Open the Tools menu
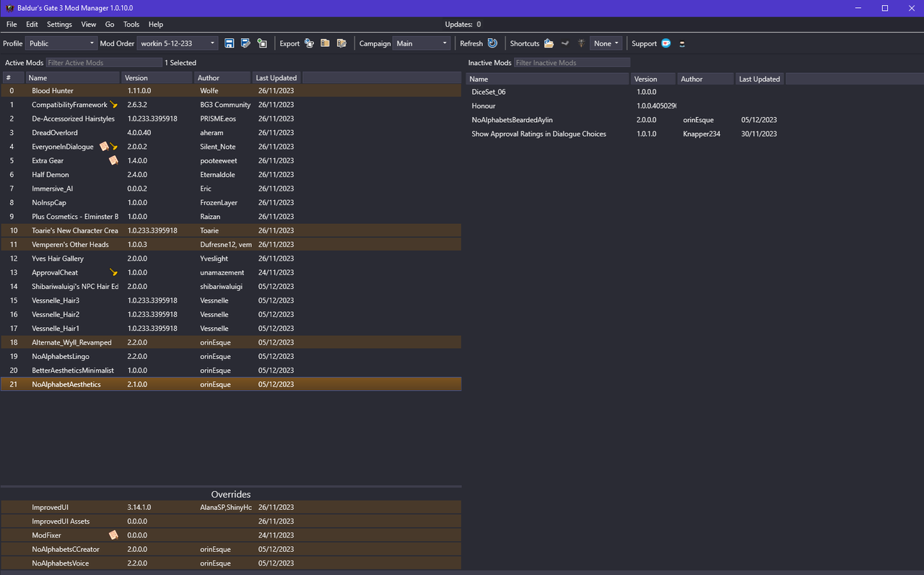This screenshot has width=924, height=575. pos(131,25)
